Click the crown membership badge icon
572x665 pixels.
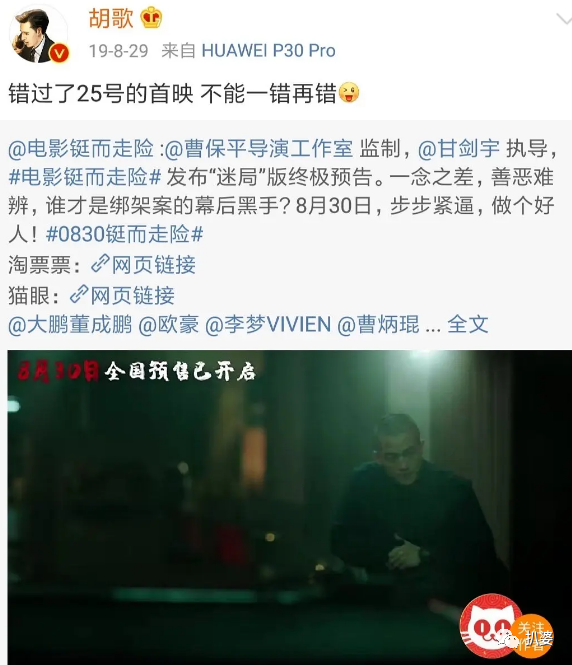[151, 18]
